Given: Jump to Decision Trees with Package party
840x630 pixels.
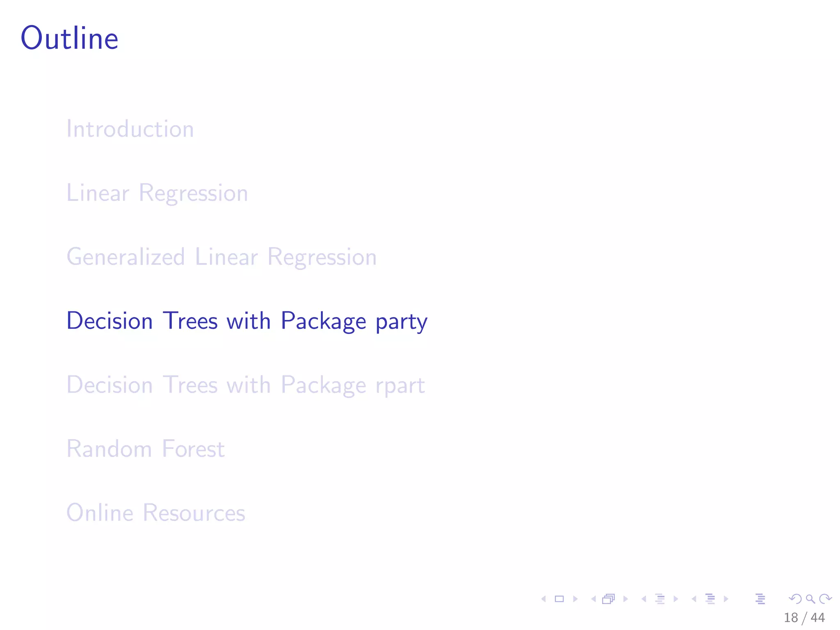Looking at the screenshot, I should pyautogui.click(x=247, y=321).
